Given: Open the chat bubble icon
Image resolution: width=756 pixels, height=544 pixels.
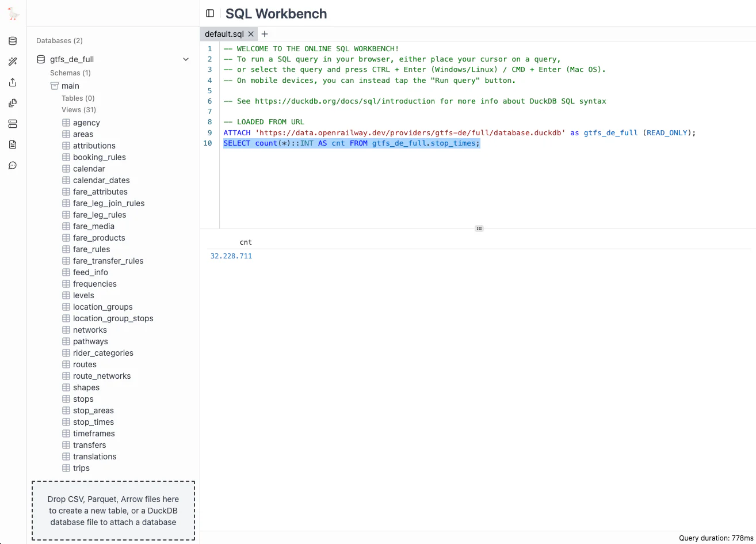Looking at the screenshot, I should [x=13, y=165].
